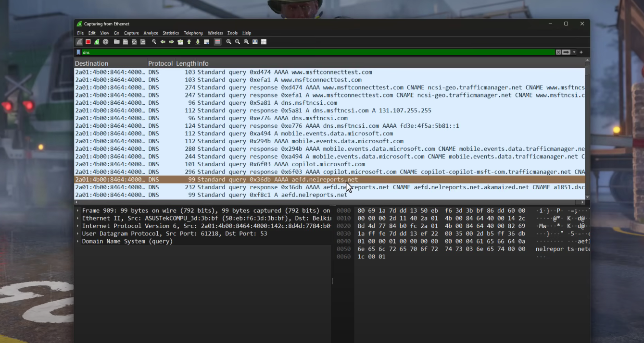Open the Wireless menu
This screenshot has width=644, height=343.
[x=215, y=33]
